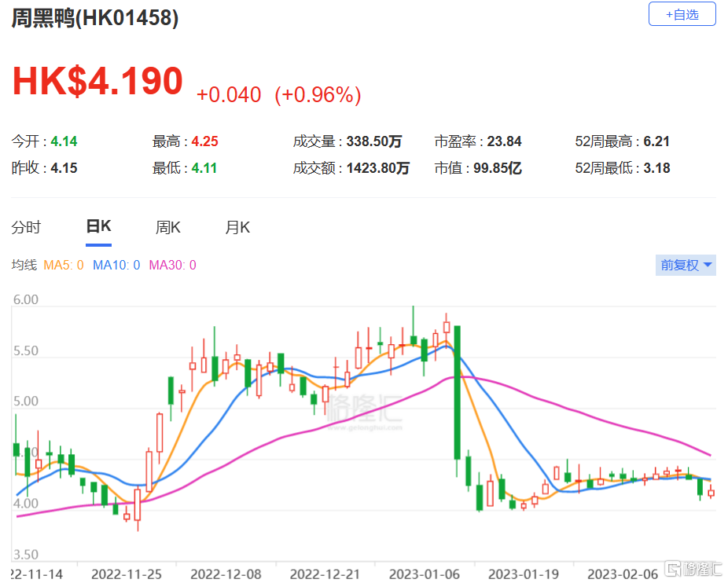The height and width of the screenshot is (583, 728).
Task: Click the 2022-12-08 date axis label
Action: tap(226, 574)
